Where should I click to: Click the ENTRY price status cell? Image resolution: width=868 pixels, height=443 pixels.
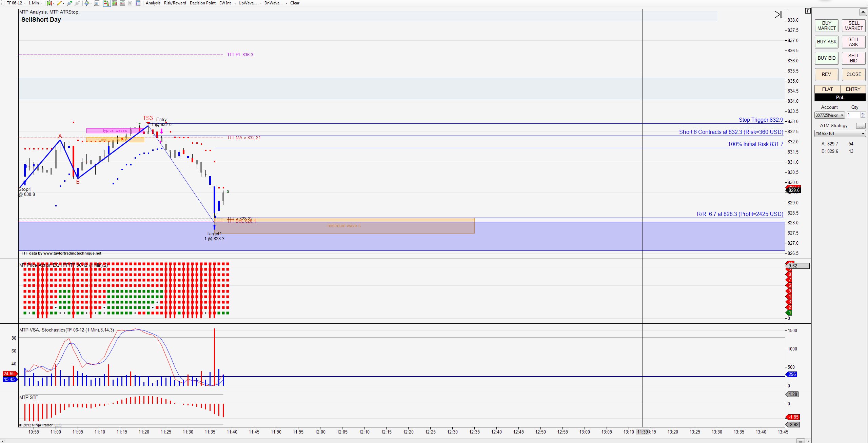point(853,89)
